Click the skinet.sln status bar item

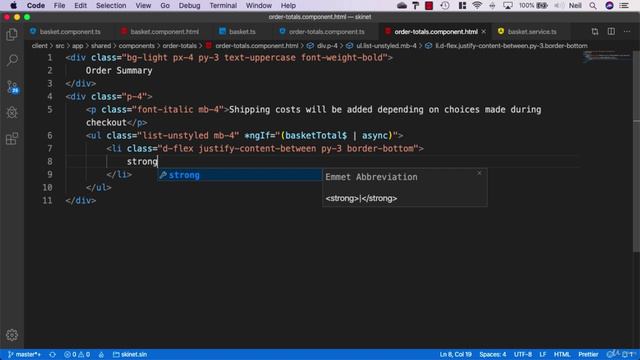(130, 354)
